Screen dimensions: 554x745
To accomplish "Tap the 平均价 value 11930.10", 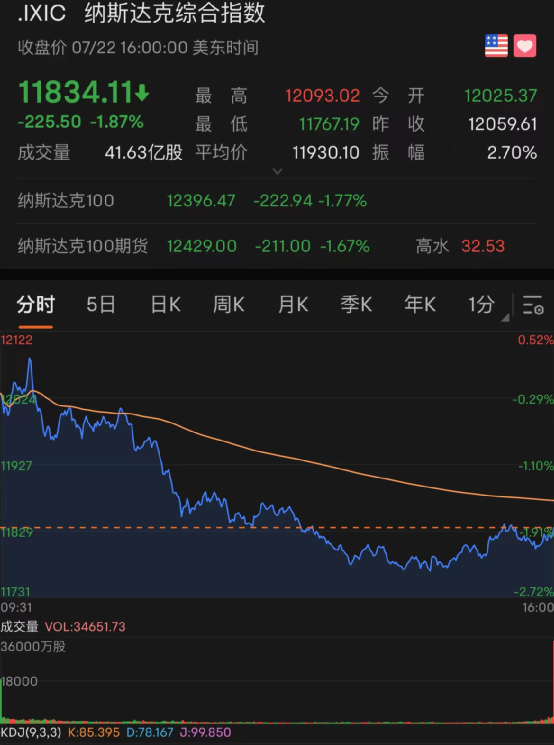I will pyautogui.click(x=326, y=153).
